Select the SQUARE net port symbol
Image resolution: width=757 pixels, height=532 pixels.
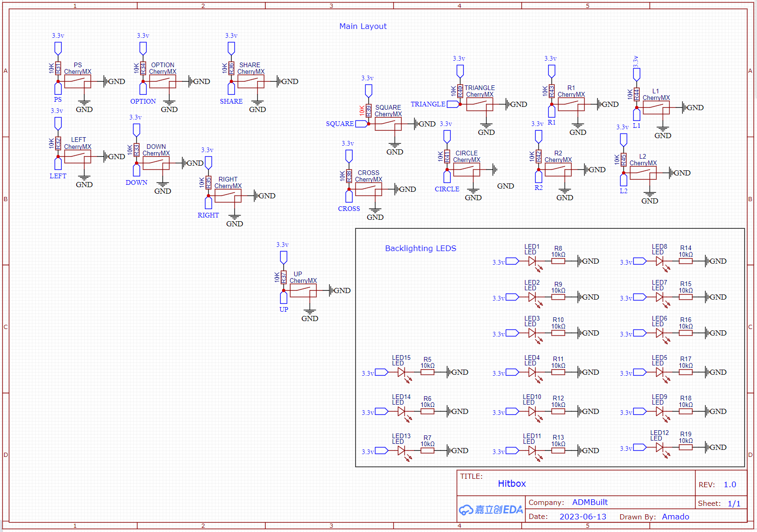pyautogui.click(x=361, y=124)
